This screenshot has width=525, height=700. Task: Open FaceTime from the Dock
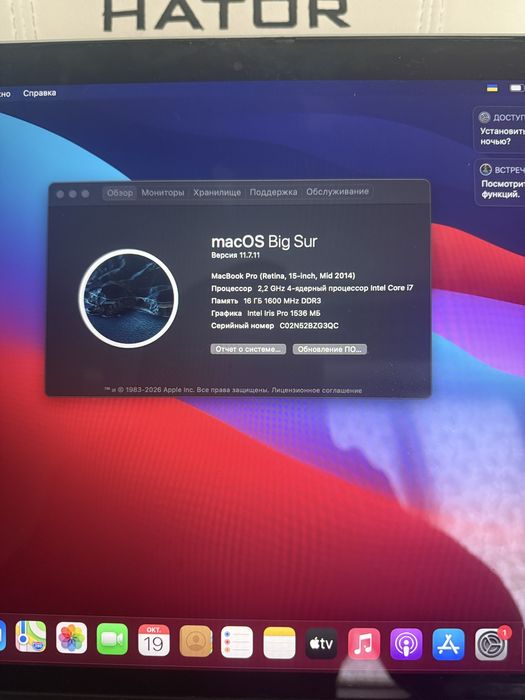(x=112, y=639)
